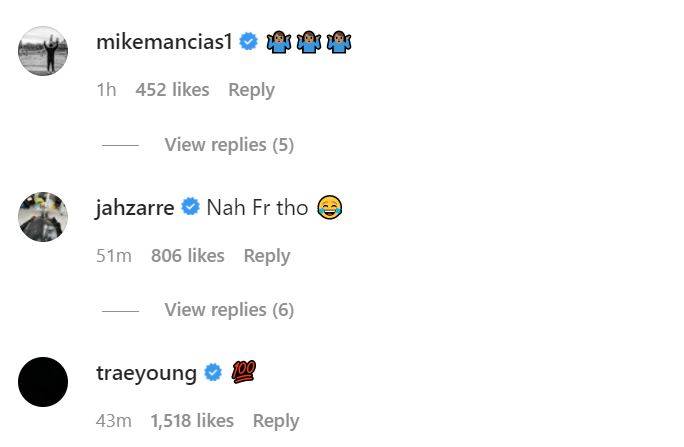Open jahzarre username link
Image resolution: width=684 pixels, height=447 pixels.
click(x=135, y=208)
